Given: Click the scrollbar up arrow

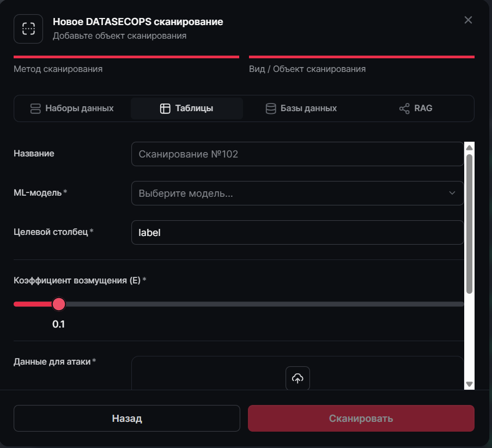Looking at the screenshot, I should [469, 148].
